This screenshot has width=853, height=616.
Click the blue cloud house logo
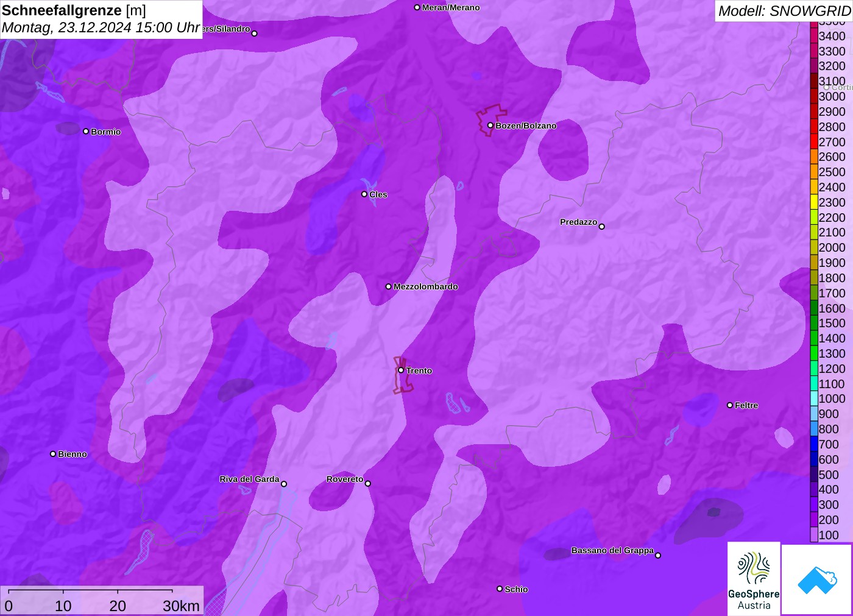click(x=817, y=579)
